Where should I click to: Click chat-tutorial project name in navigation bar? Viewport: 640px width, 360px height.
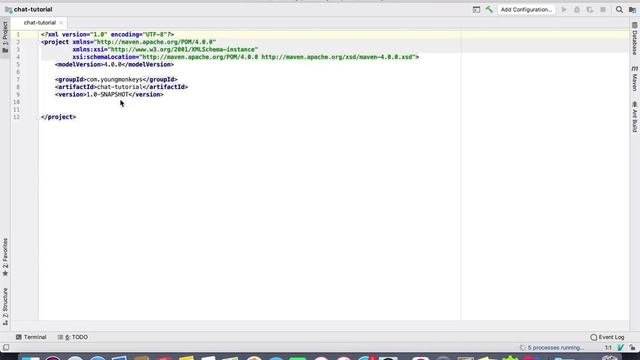(x=33, y=9)
